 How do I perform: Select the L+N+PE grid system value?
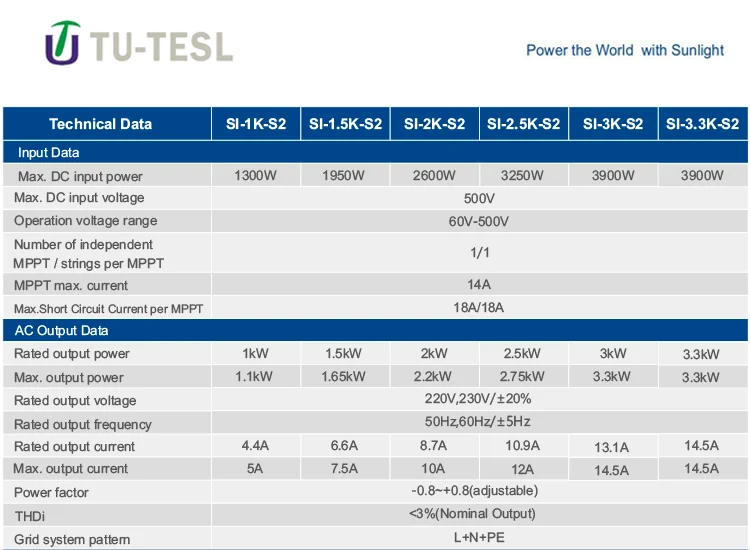tap(478, 538)
